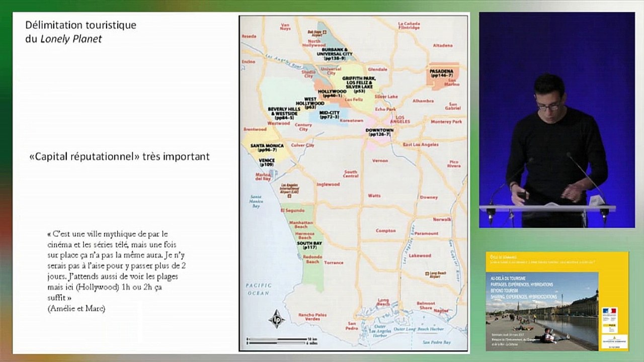Click the 'Glendale' map label
The height and width of the screenshot is (362, 644).
377,69
